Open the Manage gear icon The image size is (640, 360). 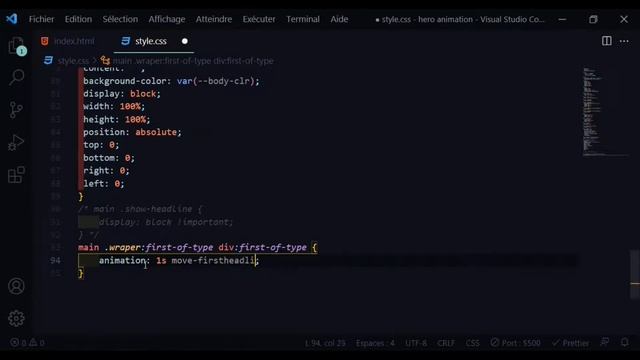point(16,318)
